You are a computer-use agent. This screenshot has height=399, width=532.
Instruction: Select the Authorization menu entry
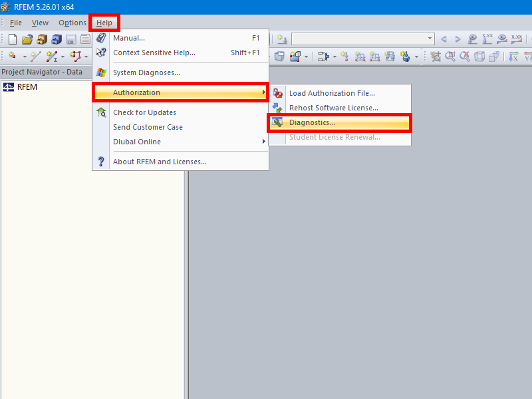click(x=180, y=92)
